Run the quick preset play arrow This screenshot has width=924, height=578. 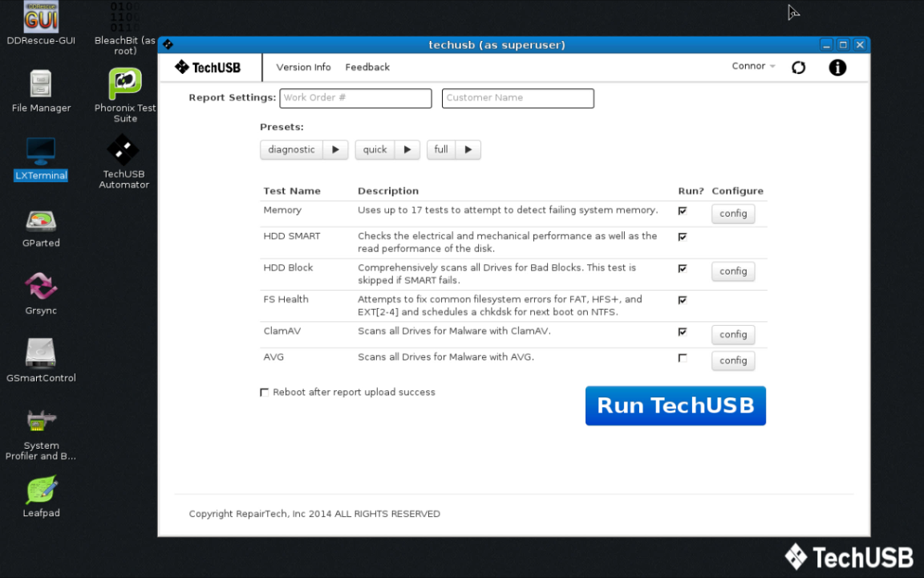407,150
